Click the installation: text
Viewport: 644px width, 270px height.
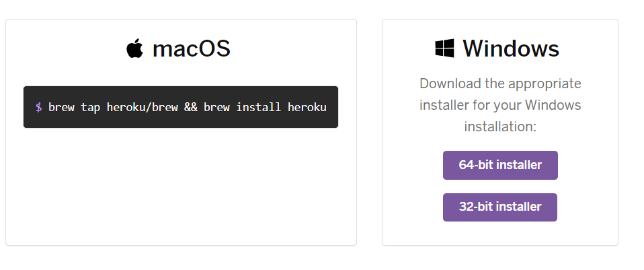point(500,127)
